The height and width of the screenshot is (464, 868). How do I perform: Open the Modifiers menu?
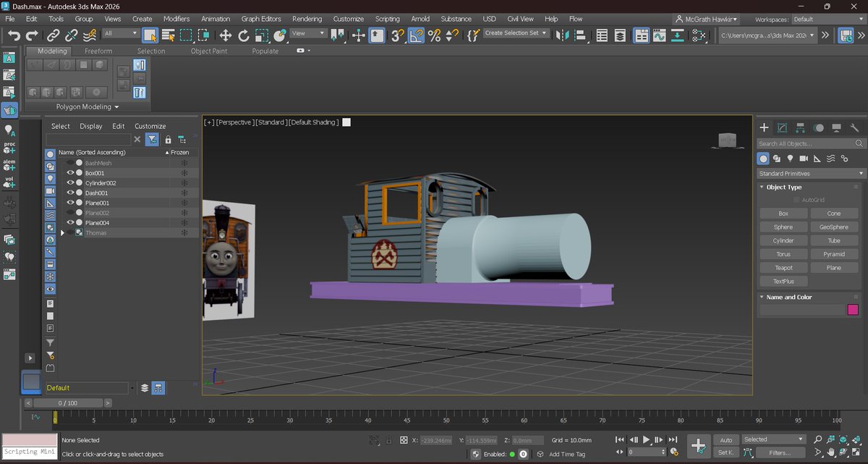(x=176, y=19)
